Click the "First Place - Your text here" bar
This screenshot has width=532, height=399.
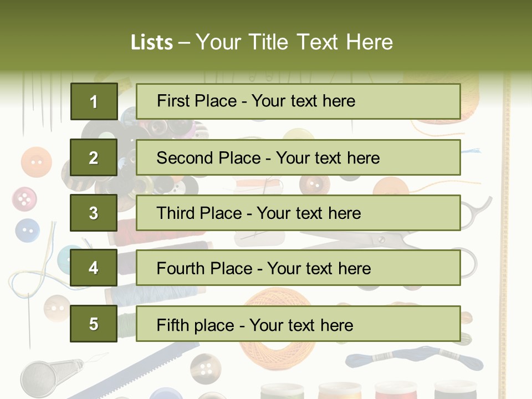pos(298,101)
